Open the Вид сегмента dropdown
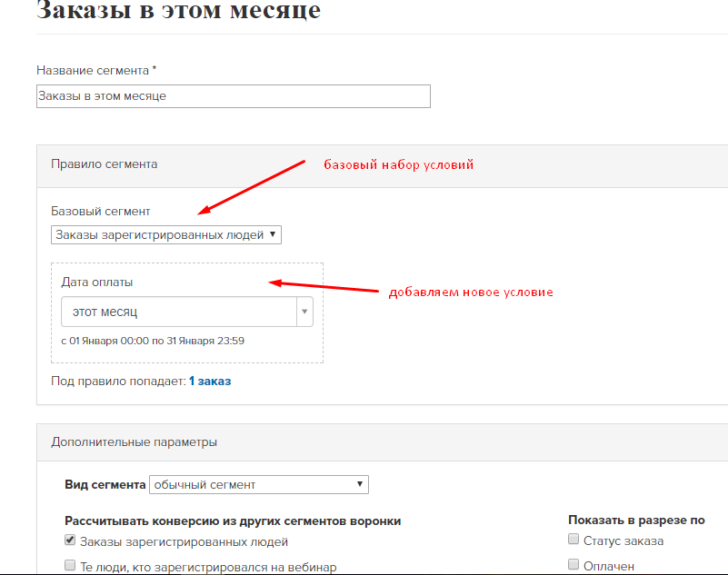 coord(259,484)
